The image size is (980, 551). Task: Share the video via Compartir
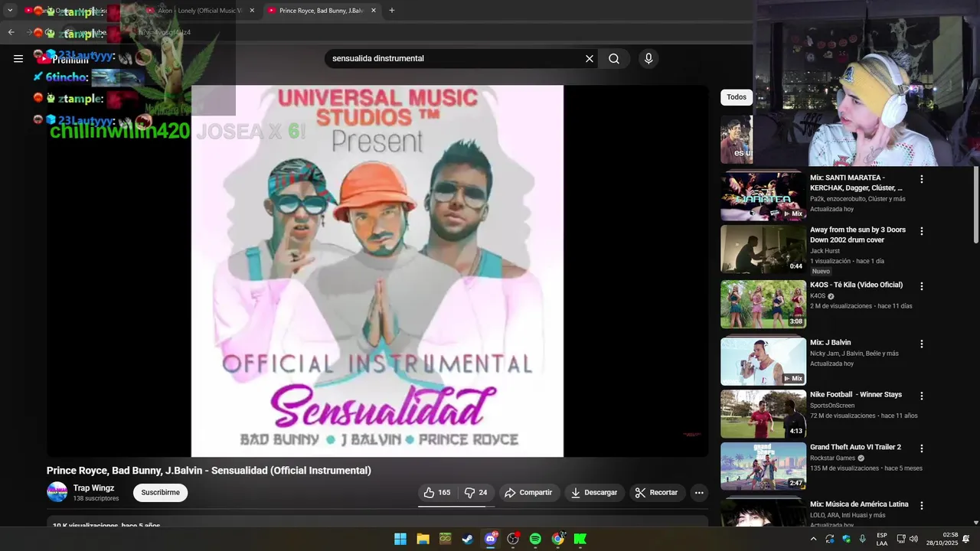[528, 493]
